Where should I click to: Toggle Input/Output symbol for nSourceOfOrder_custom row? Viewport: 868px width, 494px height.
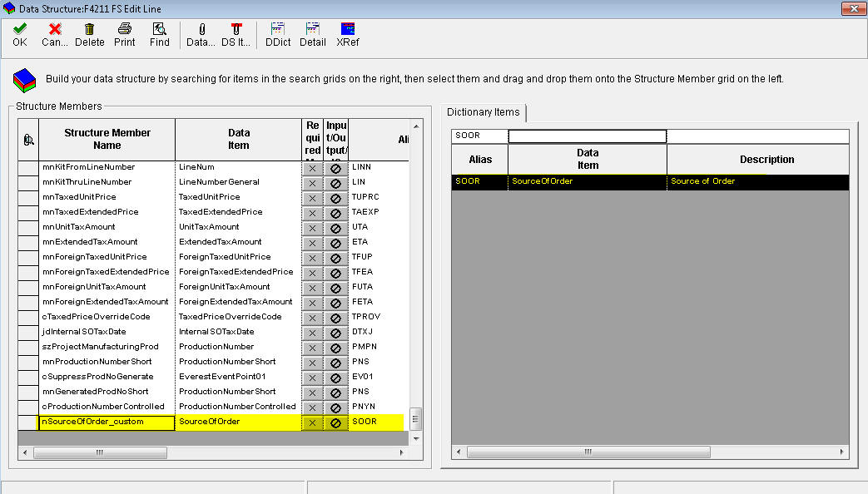click(335, 422)
